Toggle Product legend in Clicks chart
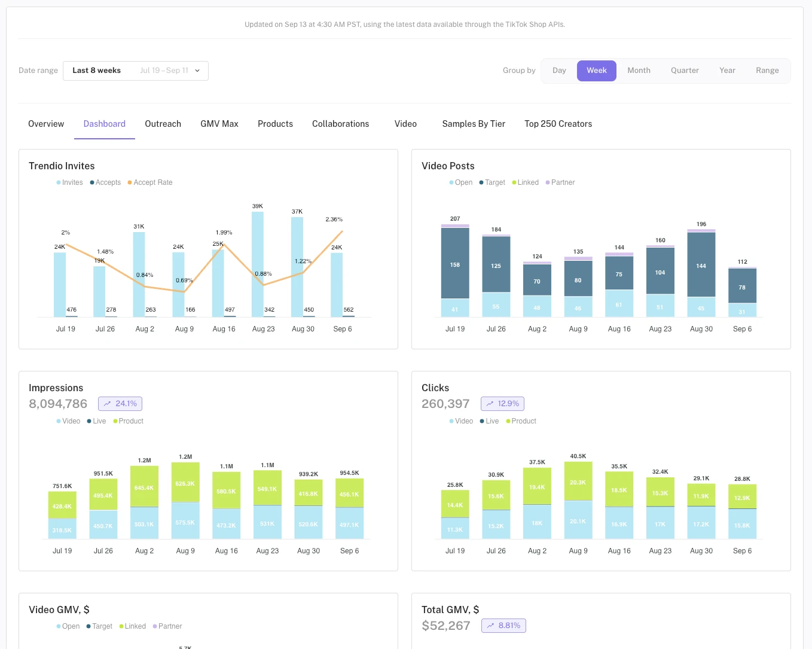 [521, 421]
